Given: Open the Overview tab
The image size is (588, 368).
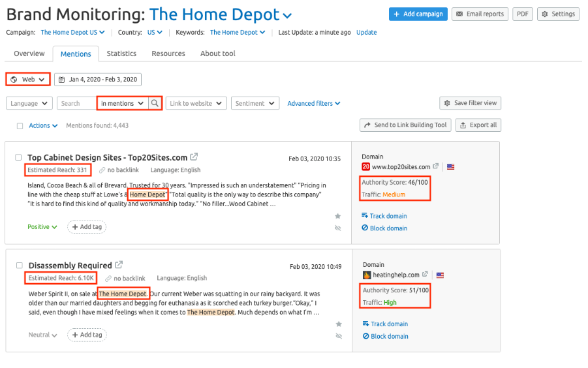Looking at the screenshot, I should click(29, 54).
